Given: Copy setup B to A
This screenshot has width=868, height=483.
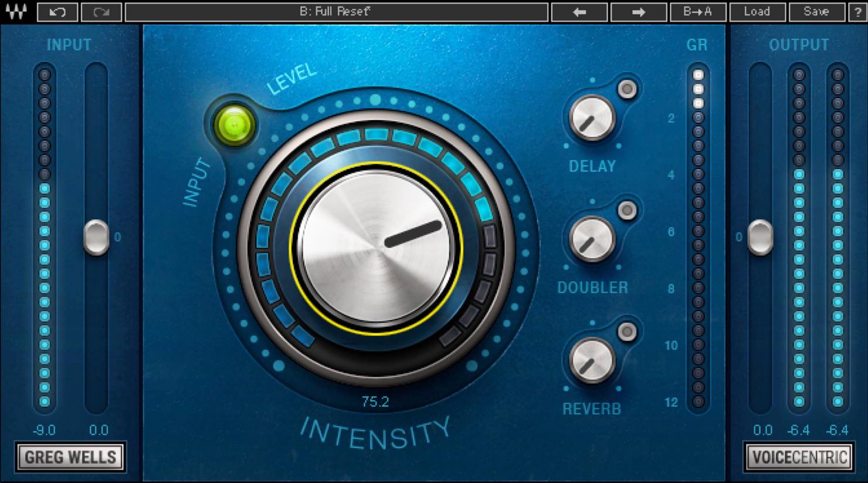Looking at the screenshot, I should (x=698, y=12).
